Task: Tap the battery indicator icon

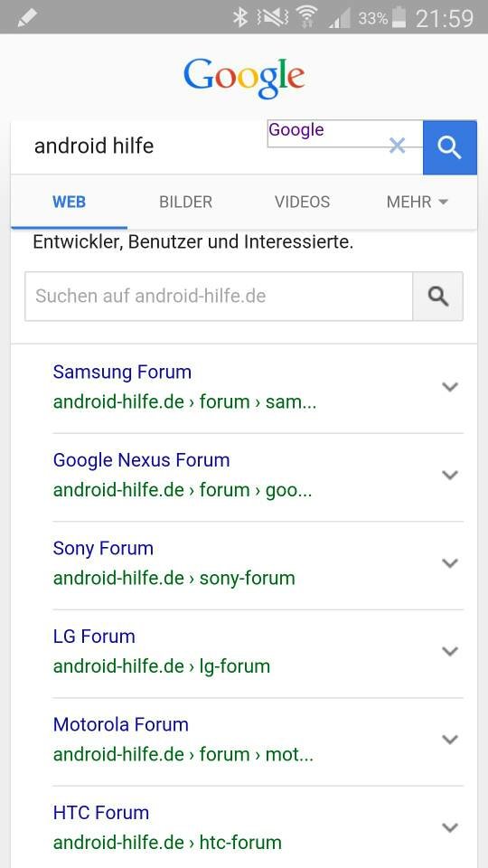Action: (399, 17)
